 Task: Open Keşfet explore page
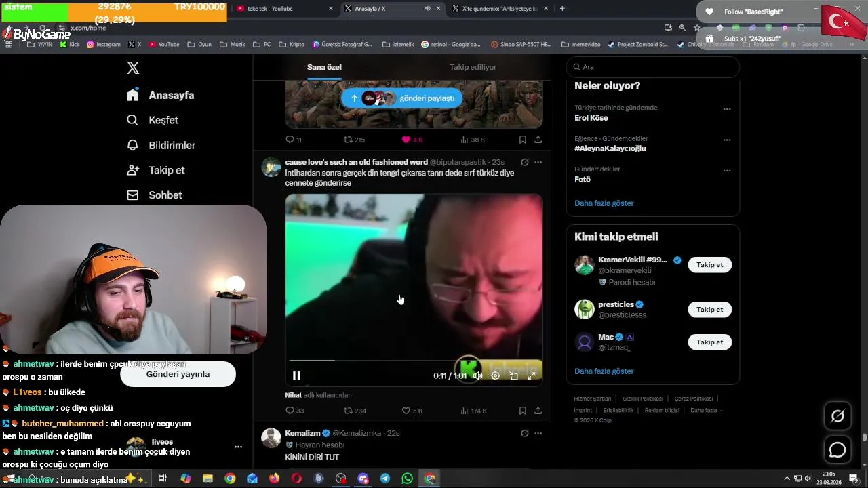153,120
